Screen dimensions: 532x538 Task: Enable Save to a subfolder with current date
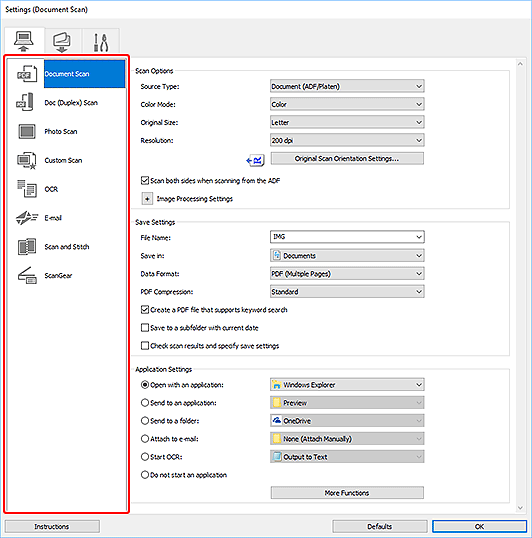(x=145, y=328)
